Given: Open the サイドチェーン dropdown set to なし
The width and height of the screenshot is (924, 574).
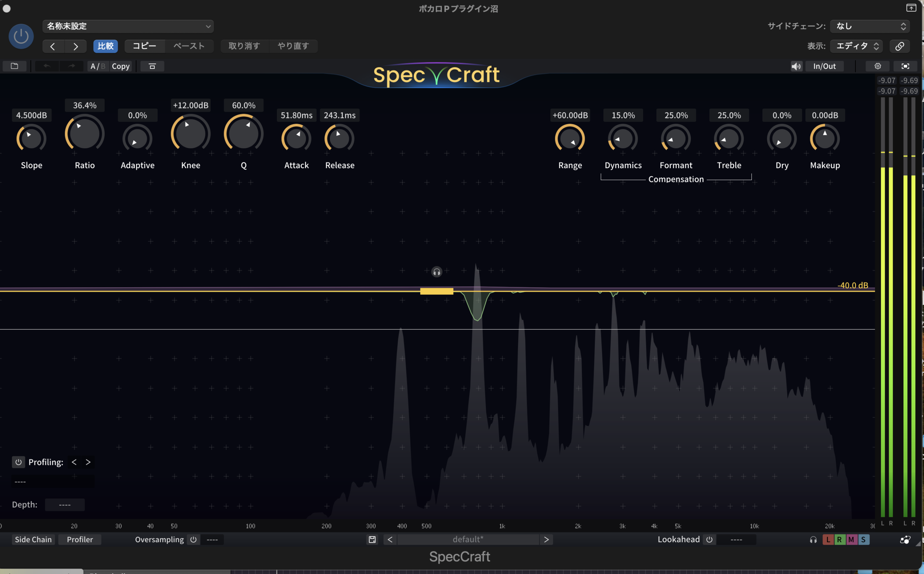Looking at the screenshot, I should 869,26.
